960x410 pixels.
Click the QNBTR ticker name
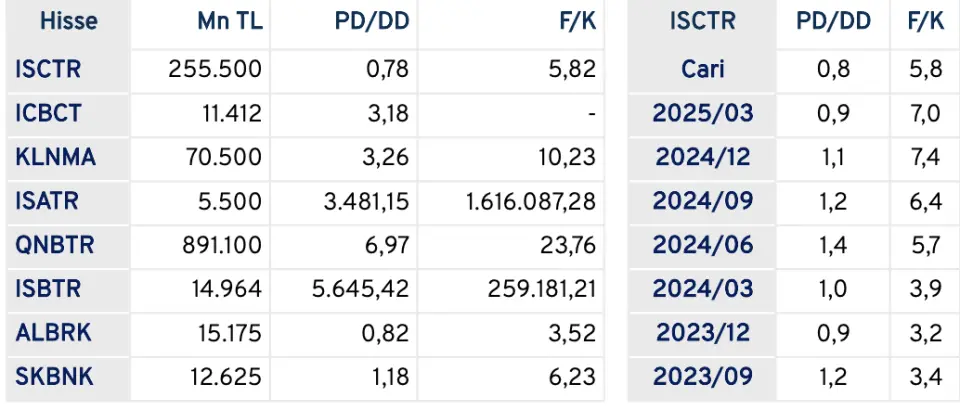pos(54,245)
